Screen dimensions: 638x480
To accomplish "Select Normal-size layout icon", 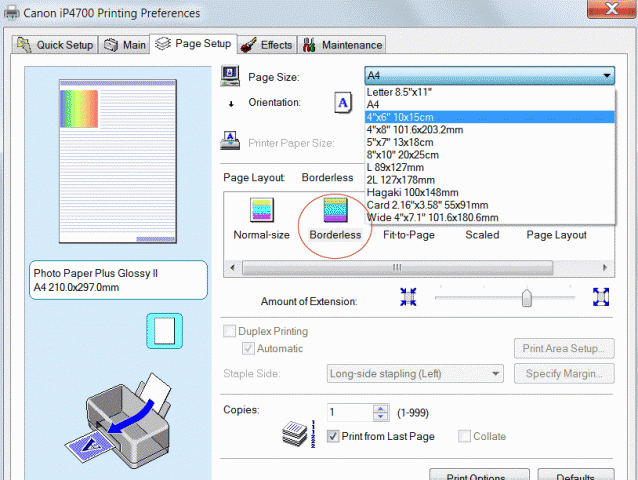I will (262, 210).
